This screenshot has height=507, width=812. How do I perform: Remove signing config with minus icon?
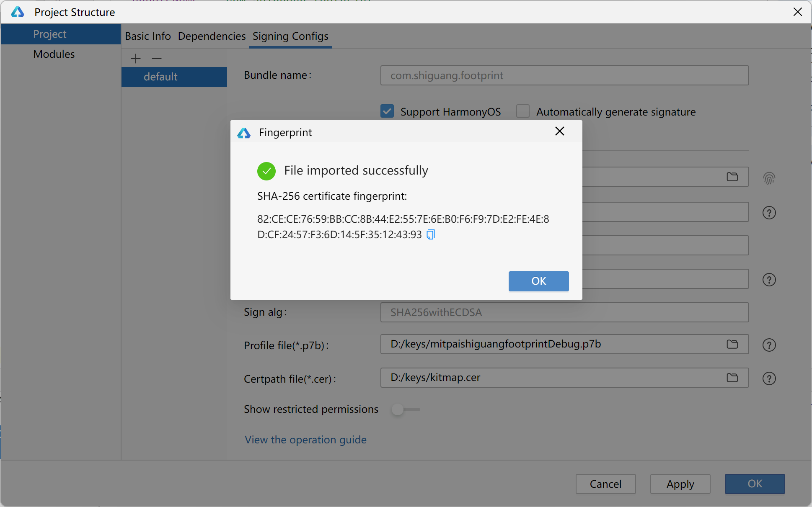tap(157, 59)
